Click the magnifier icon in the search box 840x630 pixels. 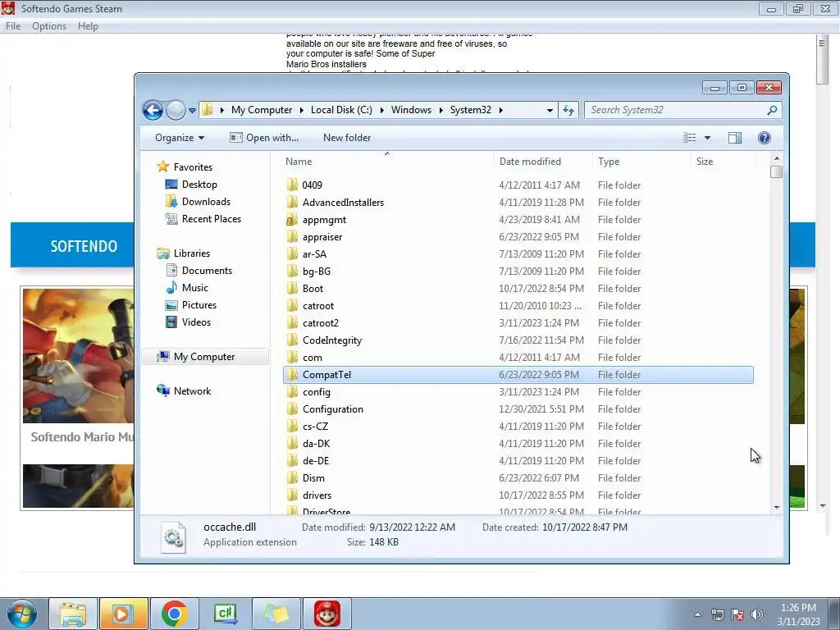point(772,110)
